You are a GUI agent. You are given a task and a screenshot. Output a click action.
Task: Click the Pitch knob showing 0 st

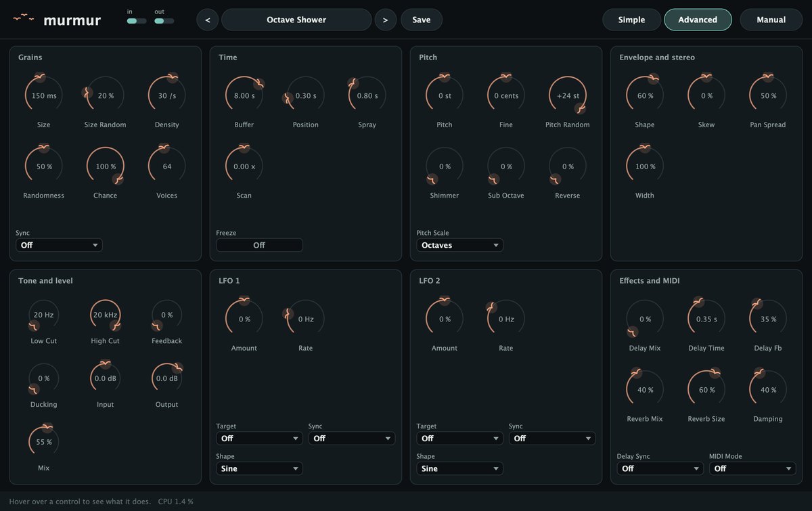pyautogui.click(x=445, y=95)
